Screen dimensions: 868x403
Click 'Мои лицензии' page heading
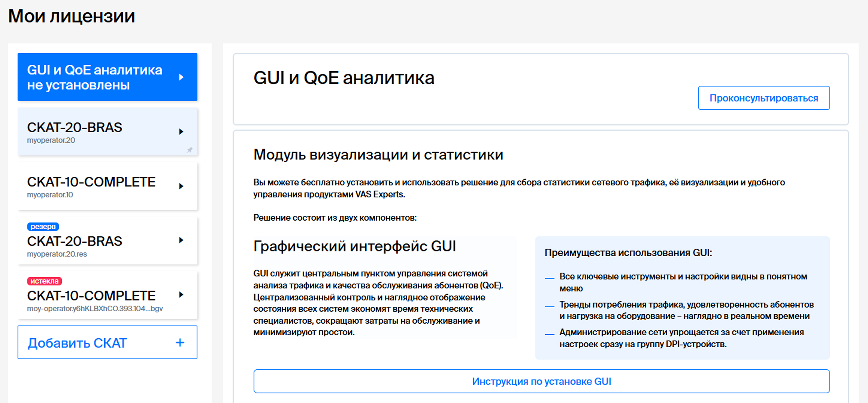tap(72, 16)
